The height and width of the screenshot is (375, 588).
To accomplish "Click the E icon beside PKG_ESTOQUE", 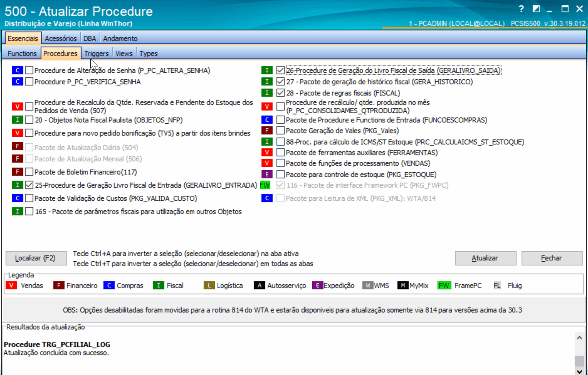I will pyautogui.click(x=267, y=174).
